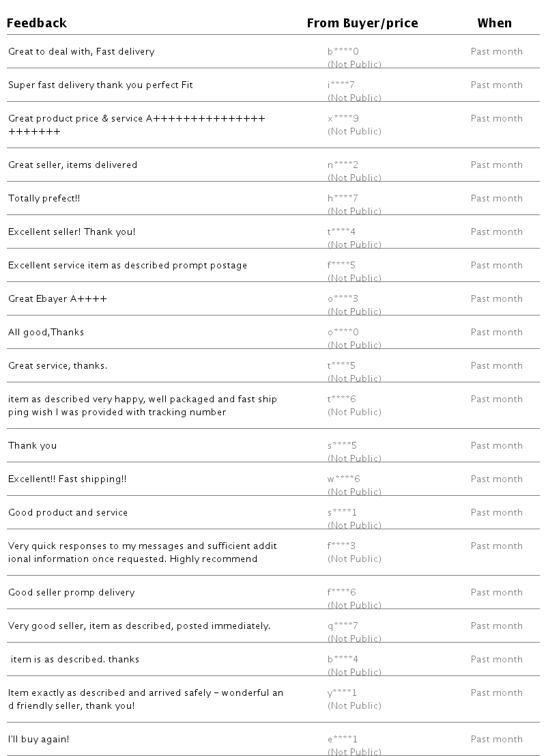Select 'Good seller promp delivery' feedback
The height and width of the screenshot is (756, 546).
click(71, 592)
